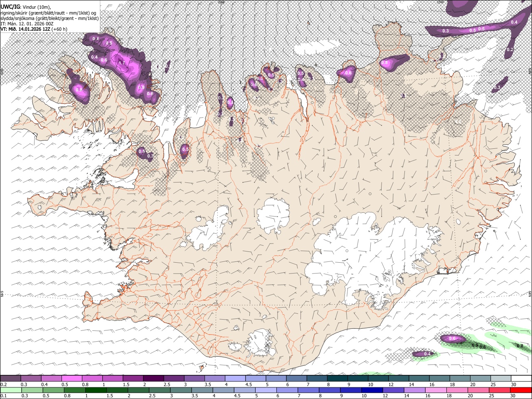Screen dimensions: 532x399
Task: Click the dark green bottom legend swatch at 1
Action: pos(96,390)
